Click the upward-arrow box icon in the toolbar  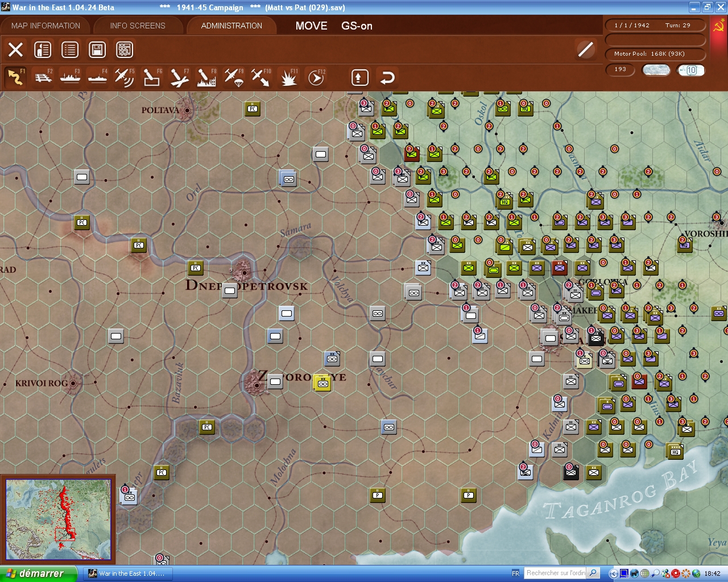[x=359, y=77]
